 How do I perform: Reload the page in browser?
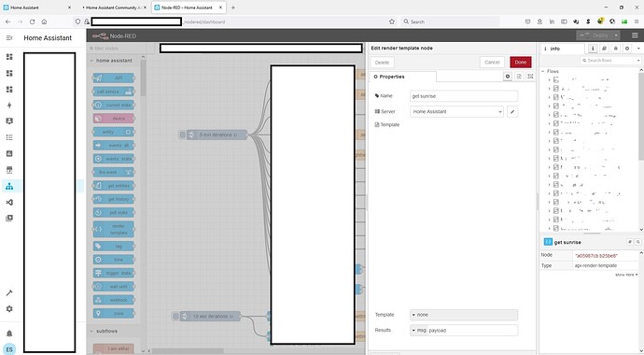click(32, 21)
